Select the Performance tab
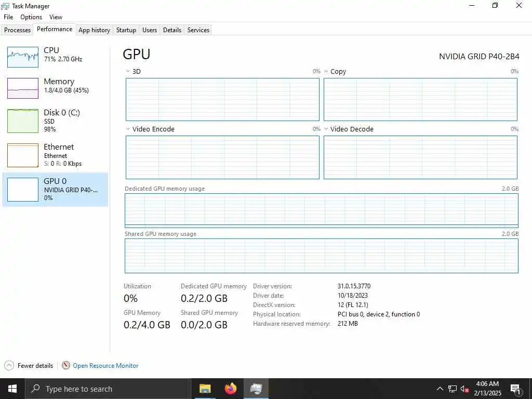This screenshot has width=532, height=399. tap(55, 29)
